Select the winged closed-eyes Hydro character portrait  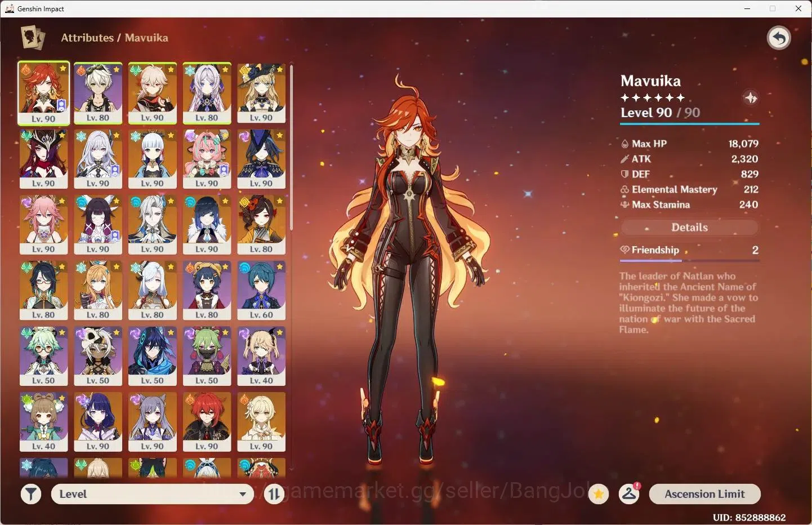98,225
